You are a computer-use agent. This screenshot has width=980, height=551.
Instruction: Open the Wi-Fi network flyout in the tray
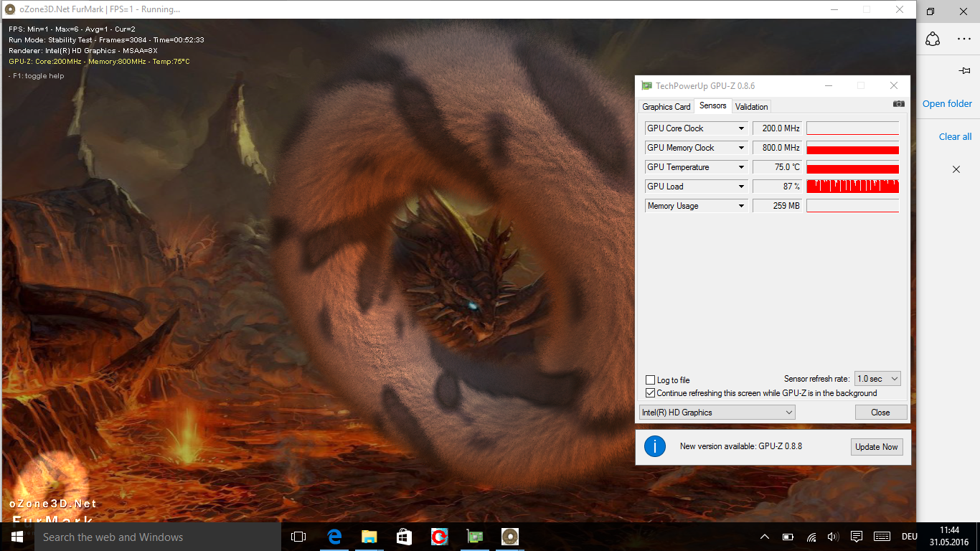point(811,537)
